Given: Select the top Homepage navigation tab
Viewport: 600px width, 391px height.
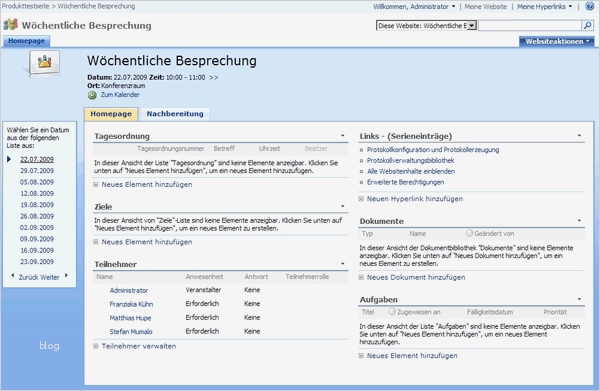Looking at the screenshot, I should coord(26,41).
